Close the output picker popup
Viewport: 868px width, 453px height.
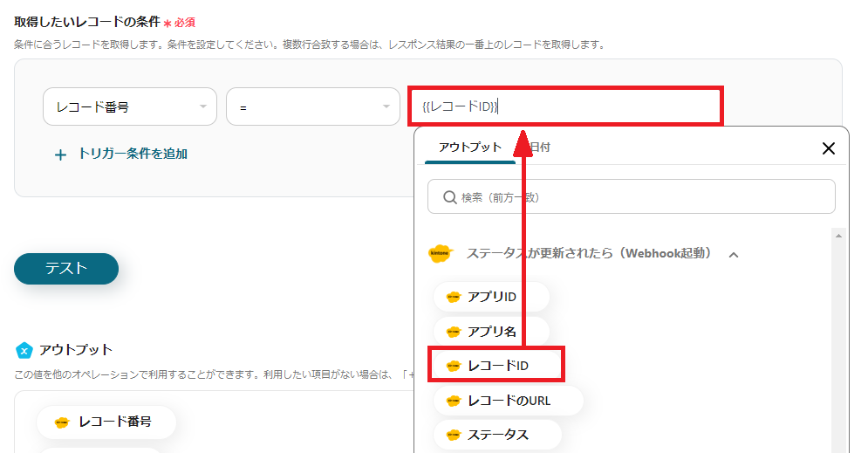pos(829,148)
